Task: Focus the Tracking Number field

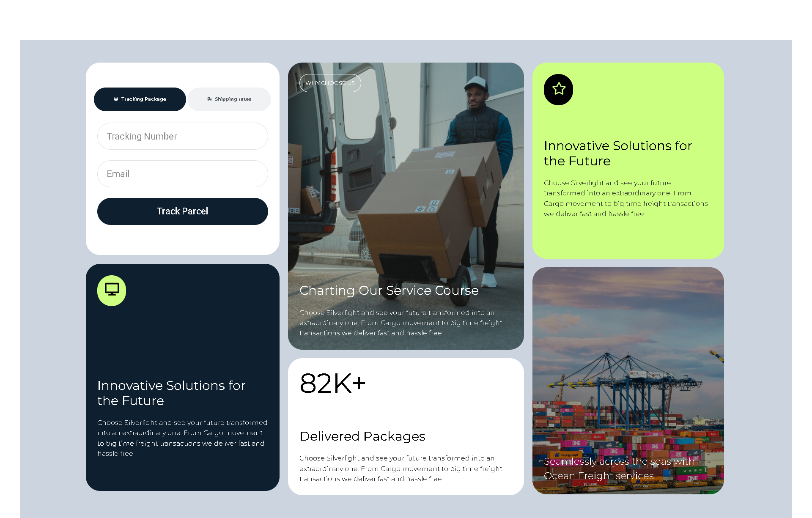Action: (183, 136)
